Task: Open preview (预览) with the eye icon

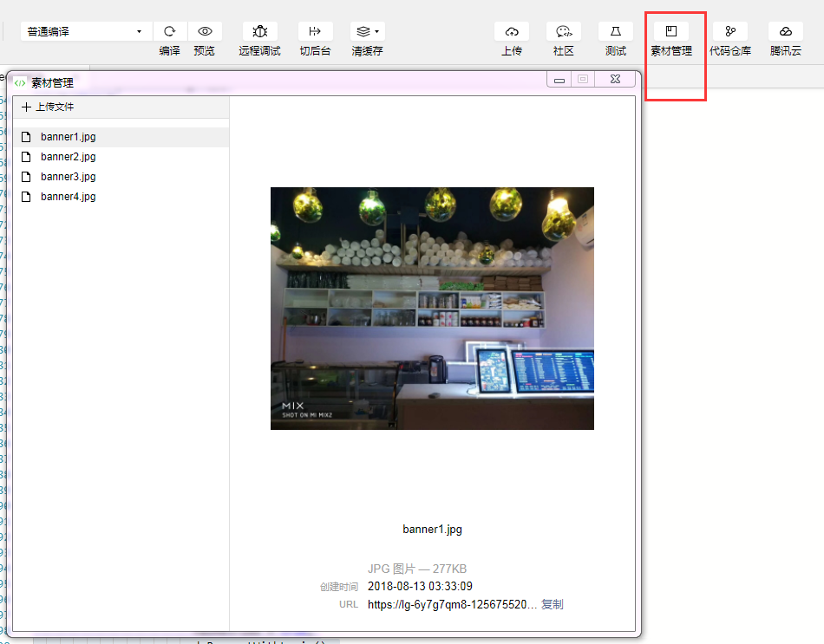Action: point(205,31)
